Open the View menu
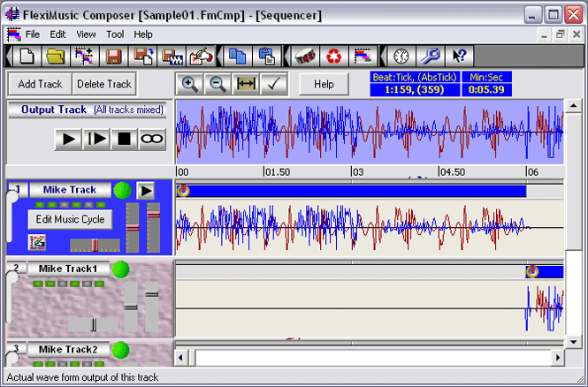This screenshot has height=387, width=588. (86, 34)
